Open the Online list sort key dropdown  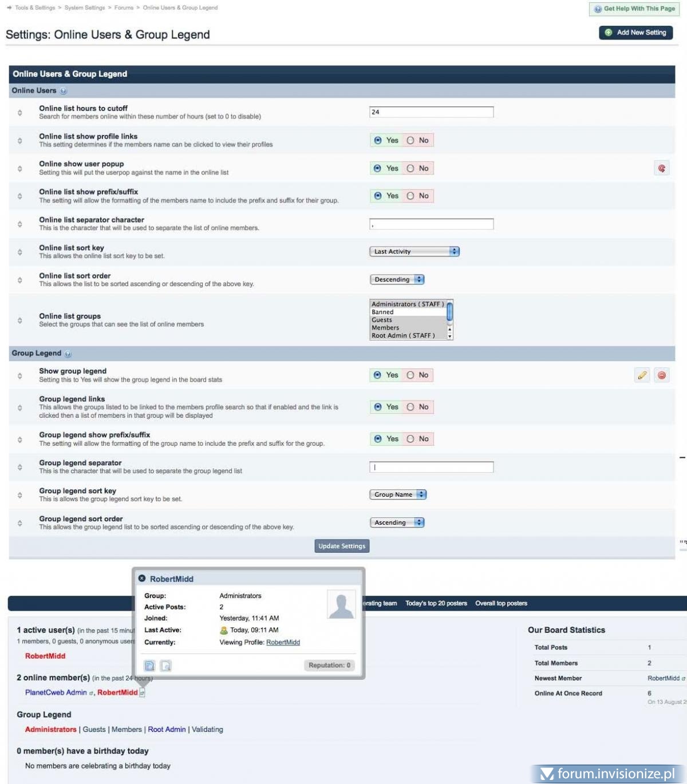[414, 252]
